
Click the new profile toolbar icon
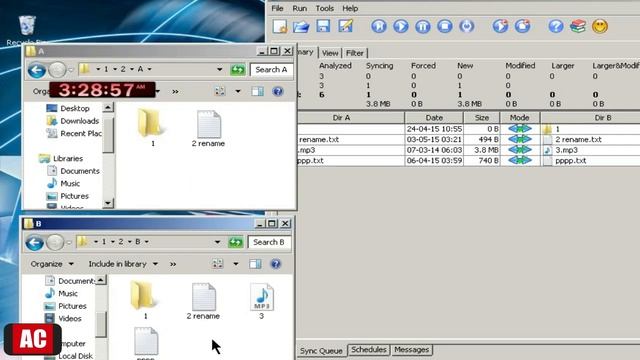click(280, 26)
